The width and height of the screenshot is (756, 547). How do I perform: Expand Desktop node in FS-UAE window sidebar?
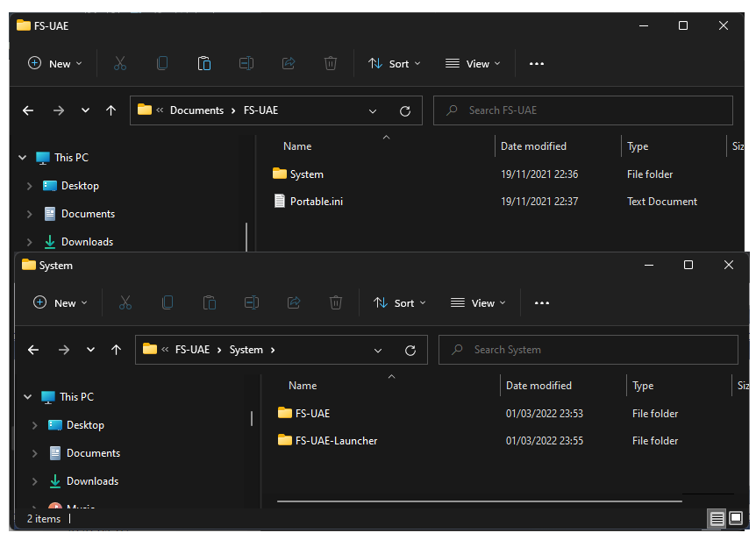(x=29, y=186)
